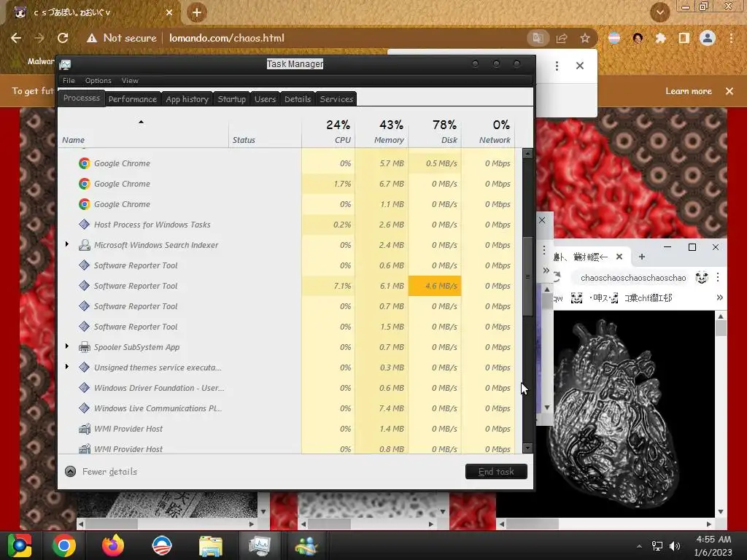Click Fewer details toggle
This screenshot has width=747, height=560.
pos(101,472)
